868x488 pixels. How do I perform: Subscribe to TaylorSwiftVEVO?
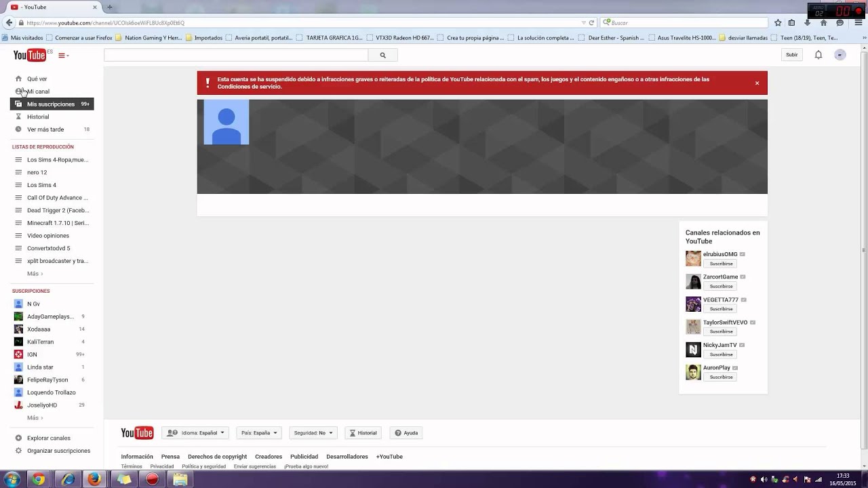click(x=721, y=331)
